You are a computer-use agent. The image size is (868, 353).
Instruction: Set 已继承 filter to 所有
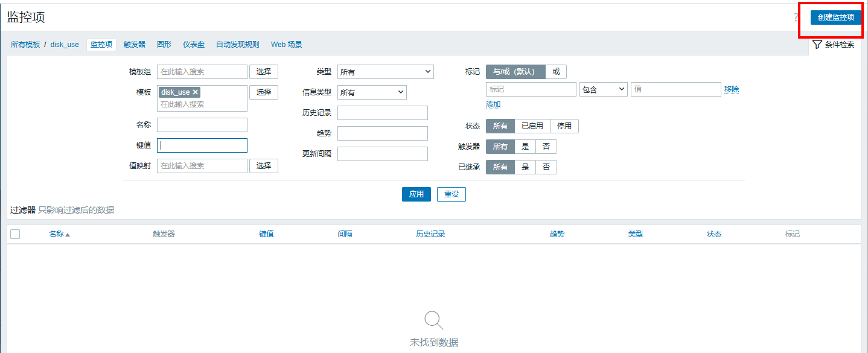500,167
